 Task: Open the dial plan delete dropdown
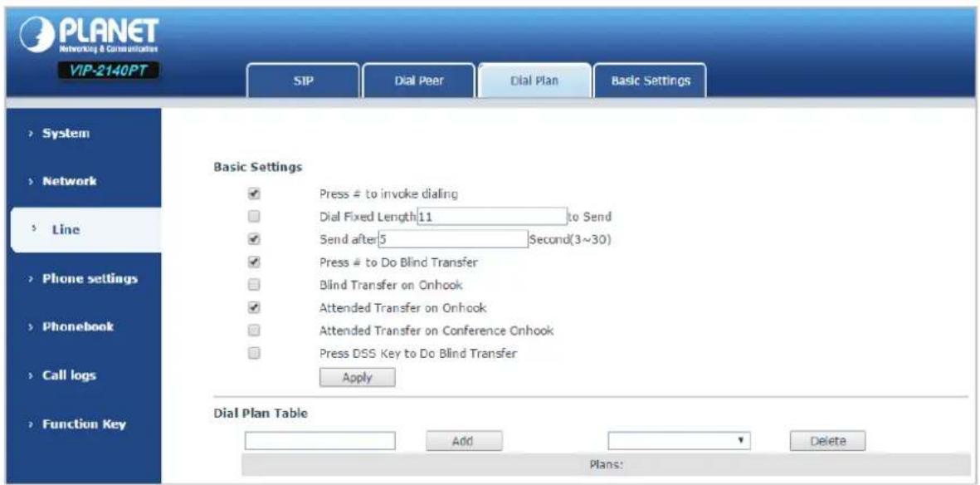click(x=679, y=440)
